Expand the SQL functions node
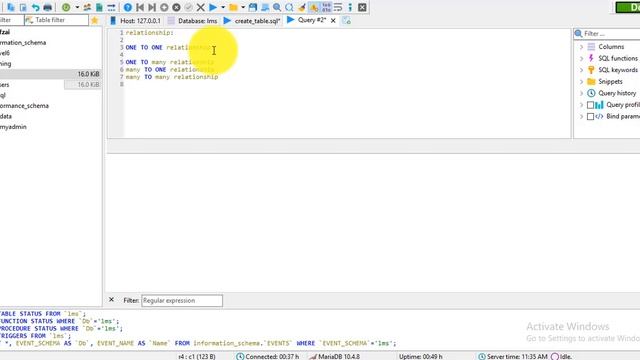Image resolution: width=640 pixels, height=360 pixels. click(x=582, y=58)
